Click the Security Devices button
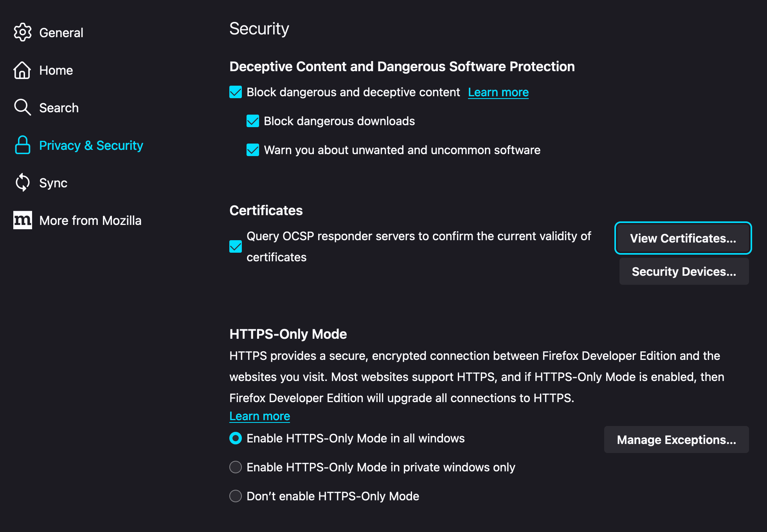The image size is (767, 532). coord(684,271)
